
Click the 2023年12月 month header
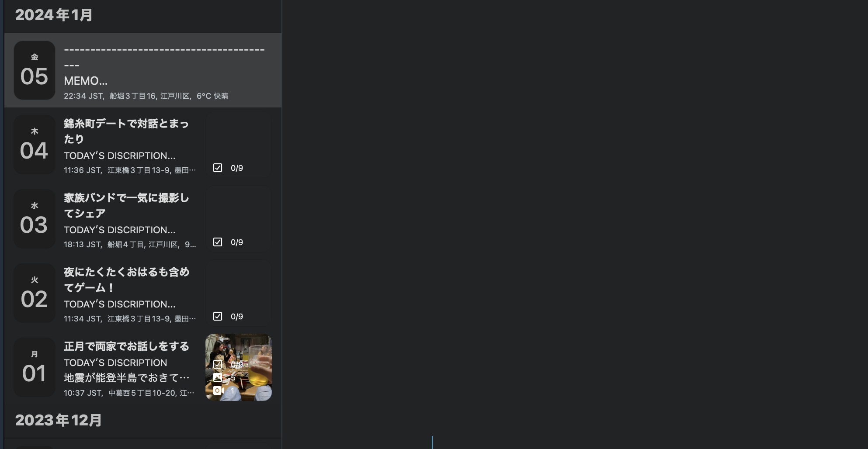tap(58, 420)
